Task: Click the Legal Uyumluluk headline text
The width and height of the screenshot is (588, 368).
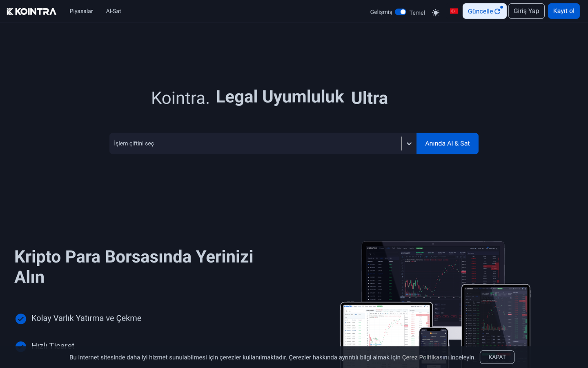Action: 280,97
